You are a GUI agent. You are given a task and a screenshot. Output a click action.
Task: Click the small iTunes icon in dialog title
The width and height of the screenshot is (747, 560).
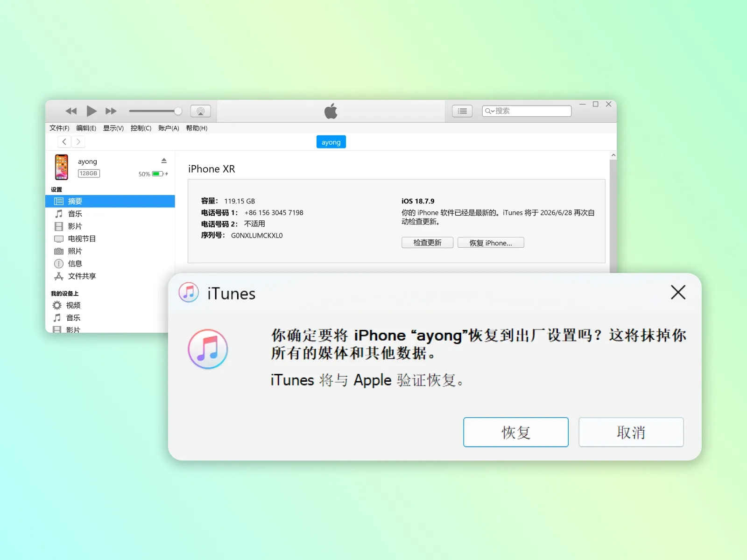point(189,293)
